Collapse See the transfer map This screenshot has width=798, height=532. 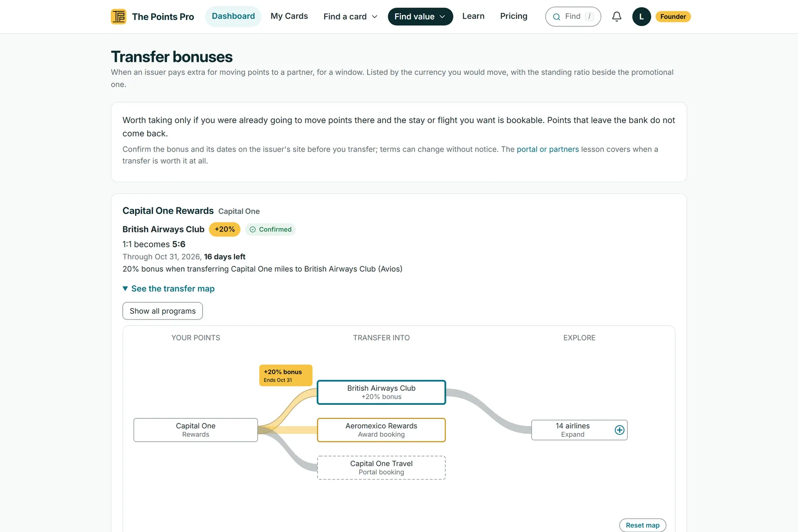(169, 289)
